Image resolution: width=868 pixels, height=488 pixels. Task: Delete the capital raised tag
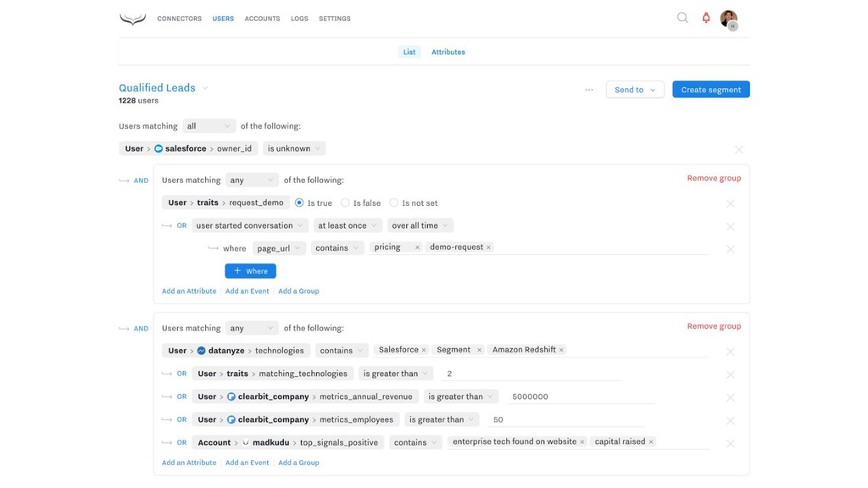point(651,441)
